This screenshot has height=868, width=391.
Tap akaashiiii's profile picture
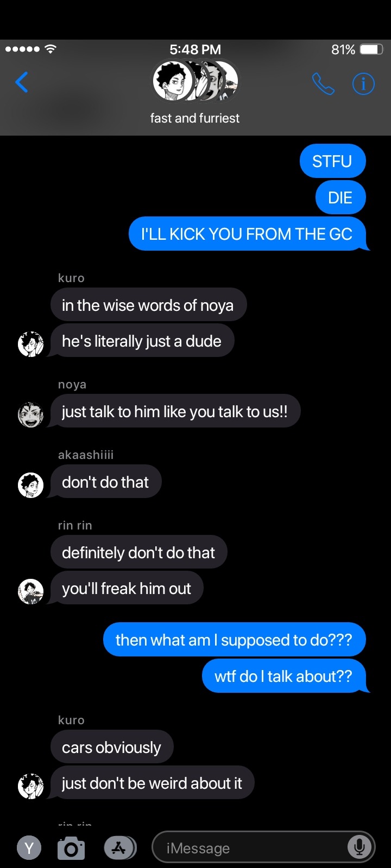(30, 485)
